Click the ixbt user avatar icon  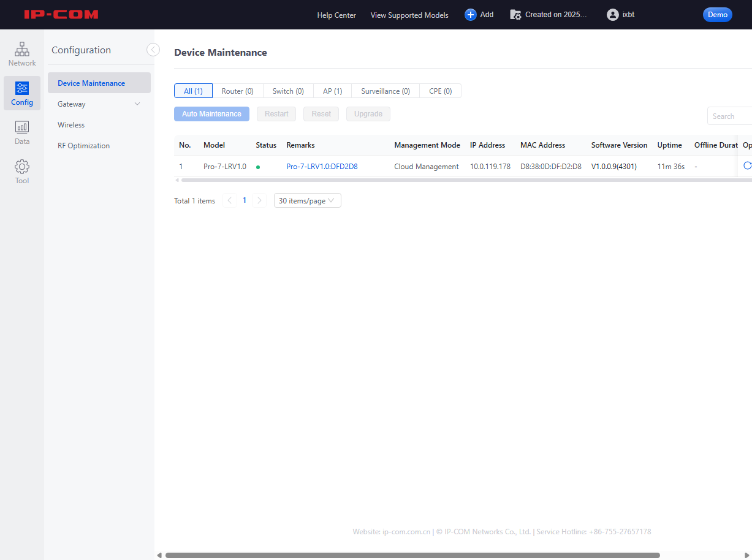[612, 15]
